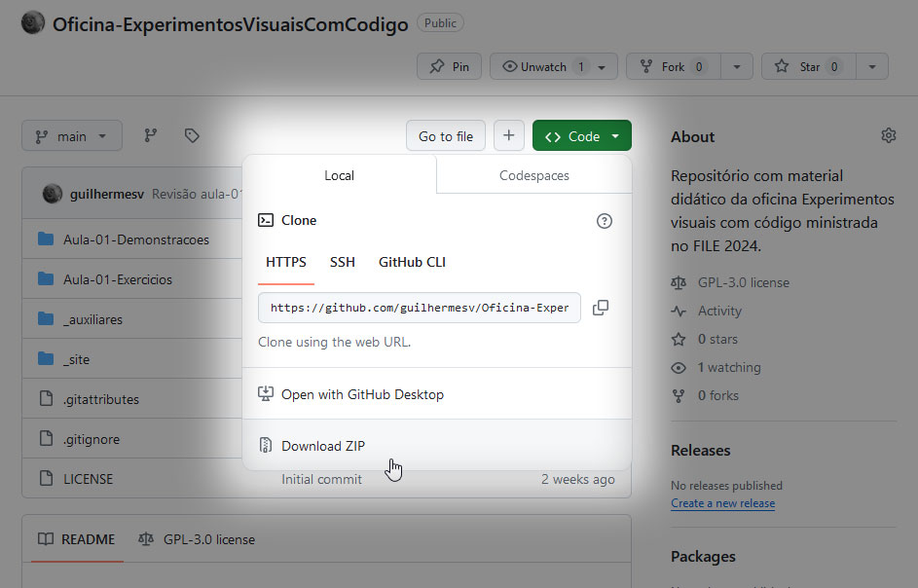Screen dimensions: 918x588
Task: Click the repository owner avatar in header
Action: (33, 23)
